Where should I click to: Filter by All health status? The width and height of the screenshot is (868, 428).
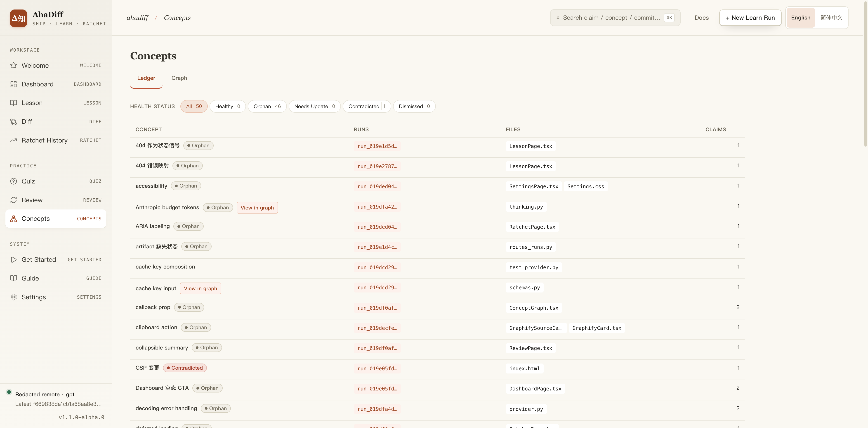click(194, 106)
